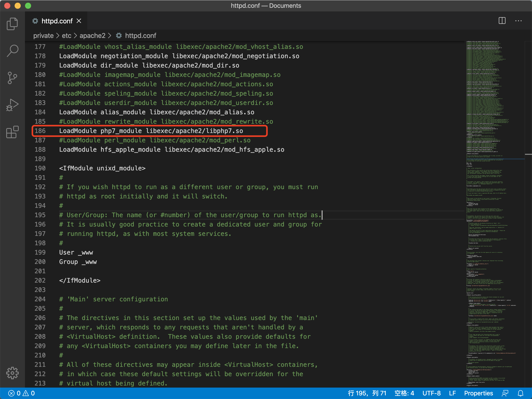Change language mode from Properties
532x399 pixels.
click(478, 393)
